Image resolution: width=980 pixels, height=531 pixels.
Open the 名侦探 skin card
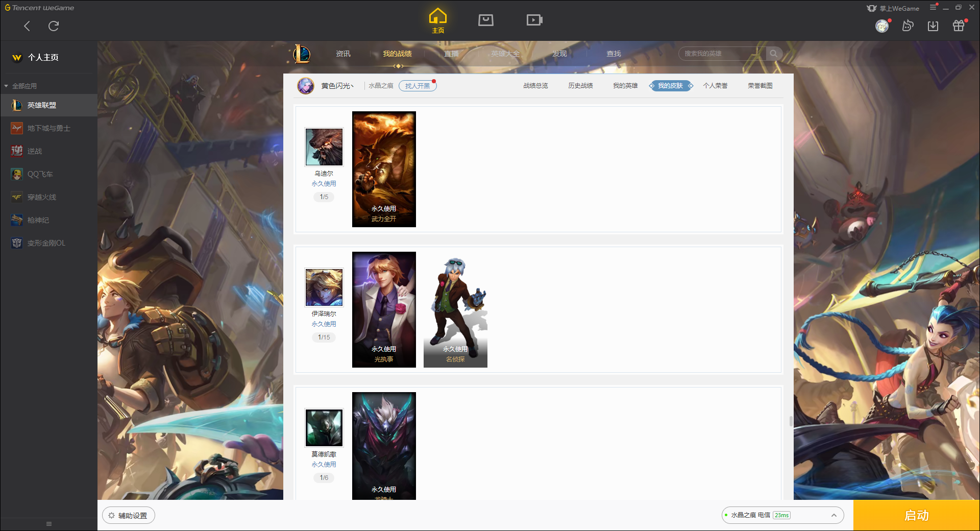tap(455, 309)
